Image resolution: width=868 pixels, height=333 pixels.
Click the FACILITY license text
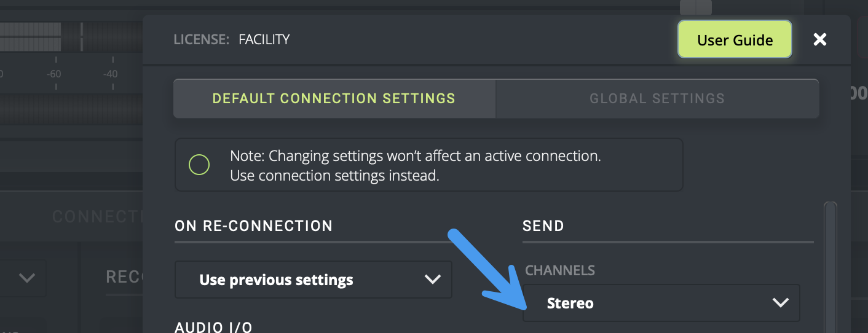tap(264, 40)
